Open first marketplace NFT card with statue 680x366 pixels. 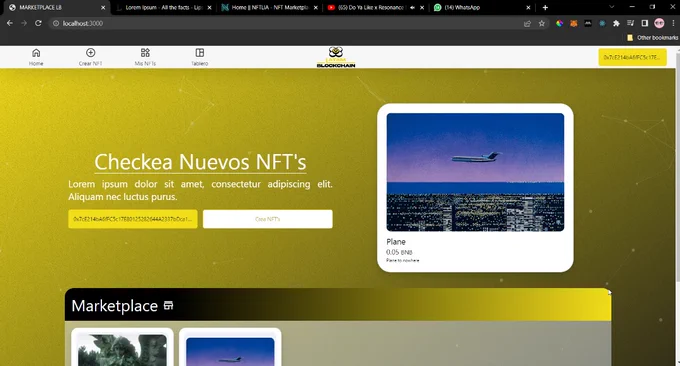pos(122,347)
